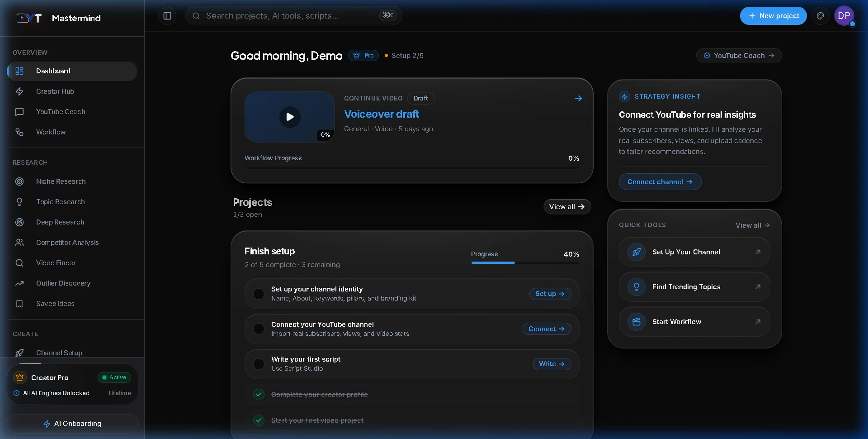Click the search projects input field
The height and width of the screenshot is (439, 868).
293,16
